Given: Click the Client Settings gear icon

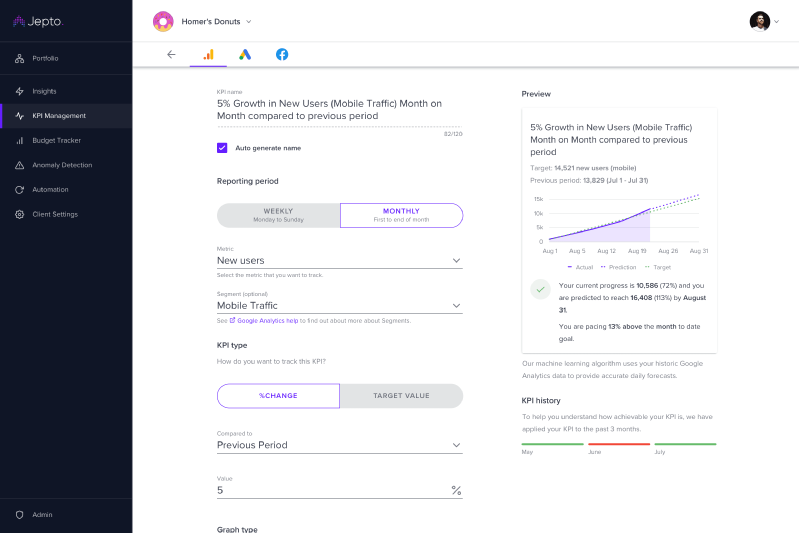Looking at the screenshot, I should point(20,214).
